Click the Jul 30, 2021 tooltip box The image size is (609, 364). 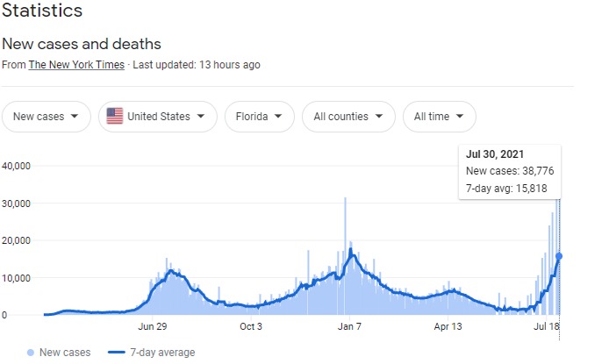pos(510,171)
